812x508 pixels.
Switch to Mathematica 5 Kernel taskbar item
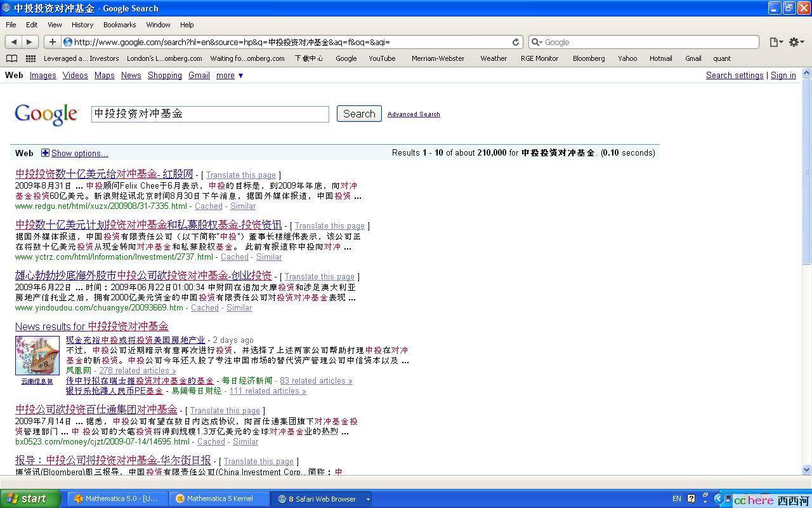point(219,498)
